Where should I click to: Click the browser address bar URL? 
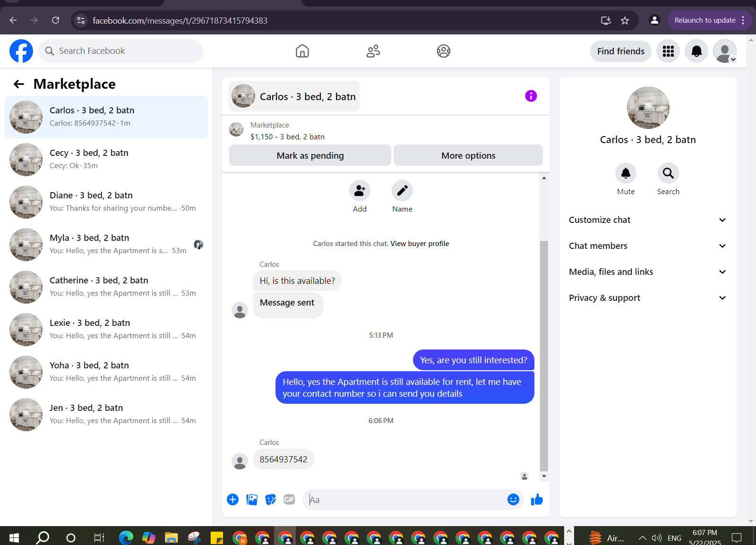pos(180,20)
